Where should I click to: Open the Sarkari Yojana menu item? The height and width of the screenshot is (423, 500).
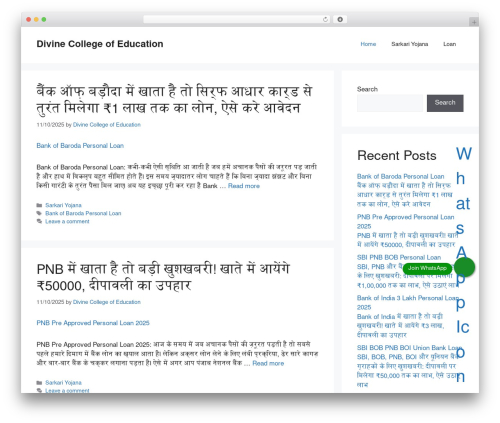click(409, 44)
